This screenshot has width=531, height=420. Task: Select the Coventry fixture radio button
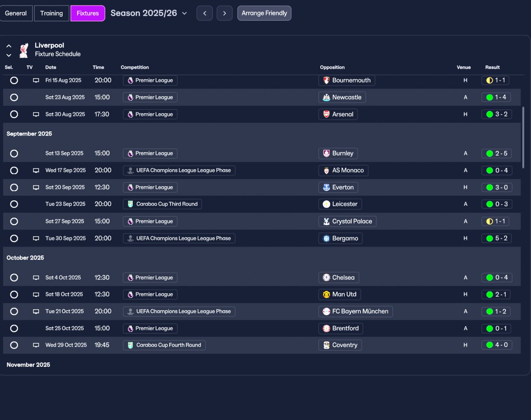tap(14, 345)
